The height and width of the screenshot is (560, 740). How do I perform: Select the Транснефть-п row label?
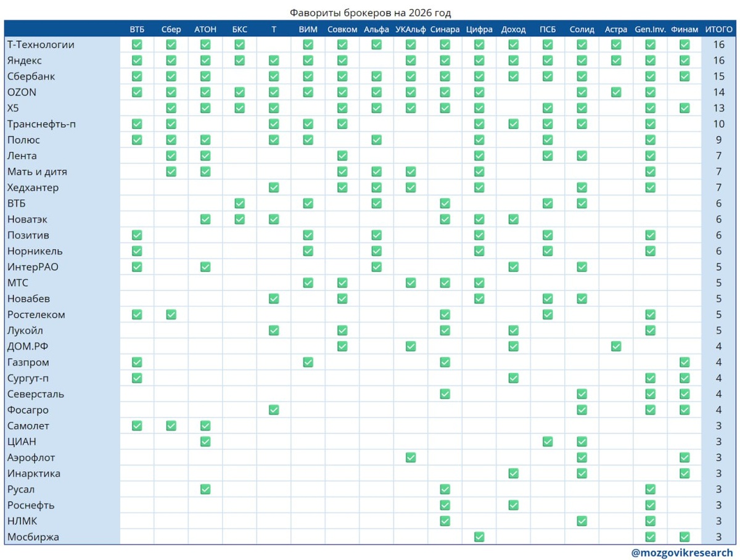click(41, 124)
